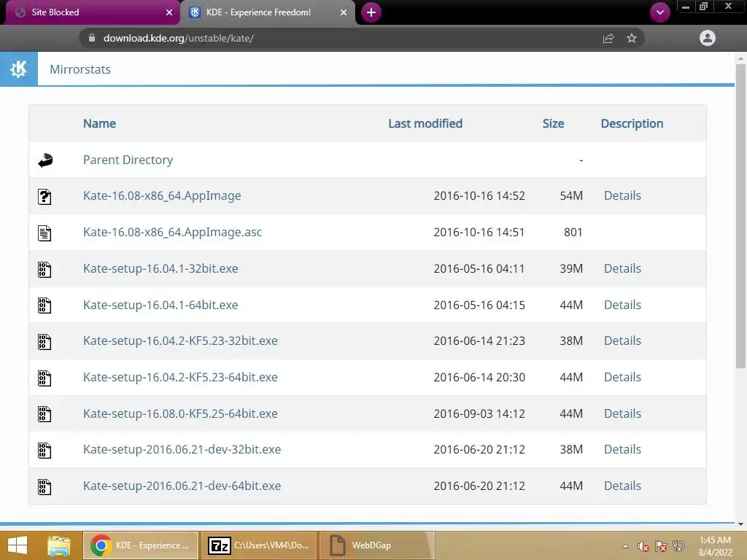Sort by the Size column header

(553, 124)
